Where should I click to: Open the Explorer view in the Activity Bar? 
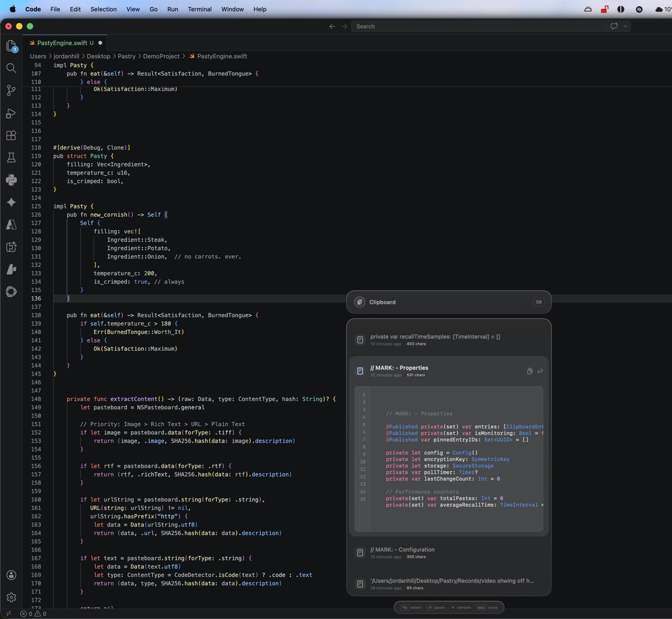(11, 46)
